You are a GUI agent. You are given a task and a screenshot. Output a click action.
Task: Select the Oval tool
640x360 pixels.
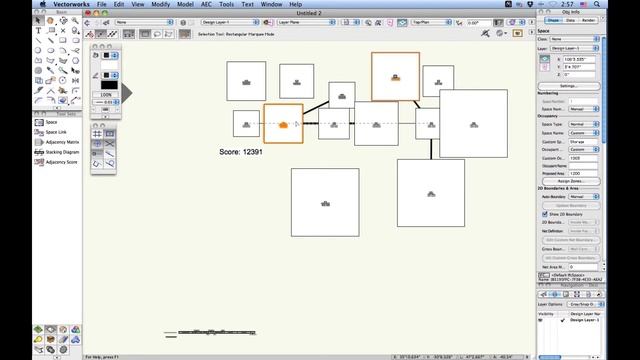pyautogui.click(x=51, y=51)
